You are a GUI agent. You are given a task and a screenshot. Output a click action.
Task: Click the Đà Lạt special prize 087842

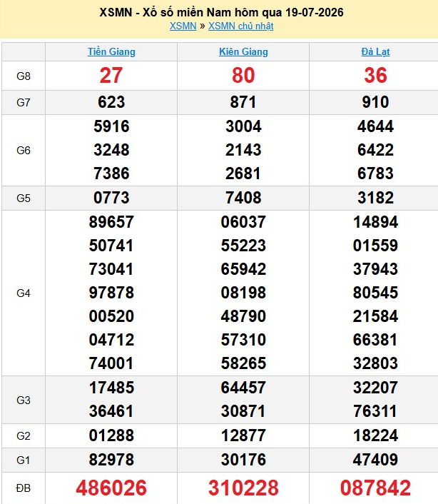tap(375, 488)
